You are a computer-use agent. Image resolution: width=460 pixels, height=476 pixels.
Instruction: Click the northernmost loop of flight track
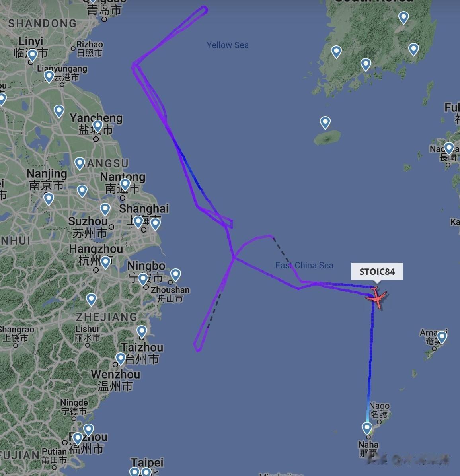[x=201, y=11]
